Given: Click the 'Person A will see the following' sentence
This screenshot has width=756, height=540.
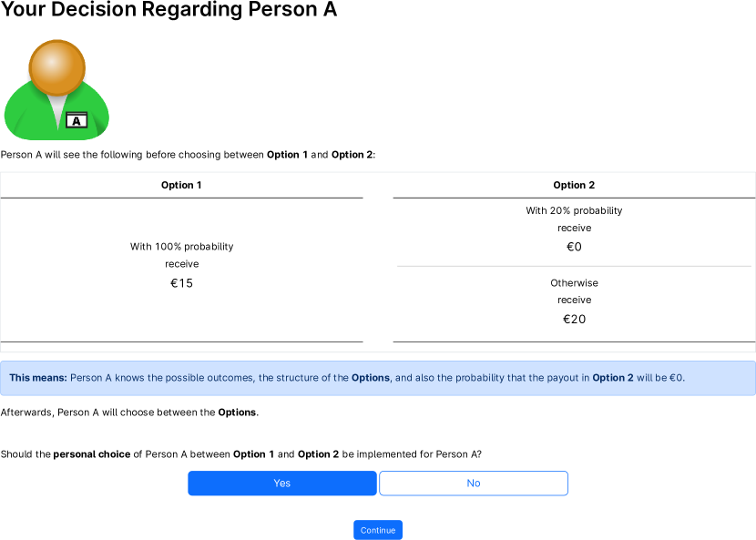Looking at the screenshot, I should pyautogui.click(x=188, y=155).
